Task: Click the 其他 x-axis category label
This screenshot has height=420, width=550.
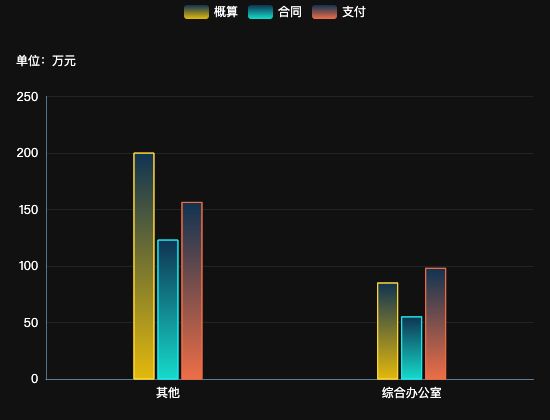Action: [168, 393]
